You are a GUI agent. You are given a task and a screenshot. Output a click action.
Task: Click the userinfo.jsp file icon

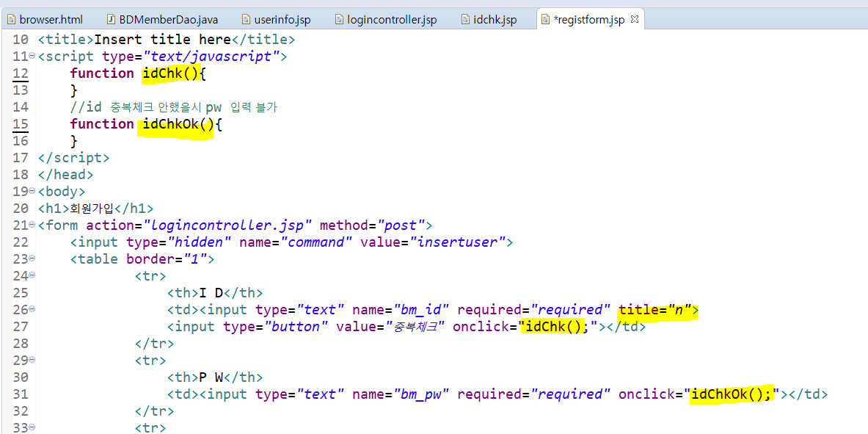(247, 20)
